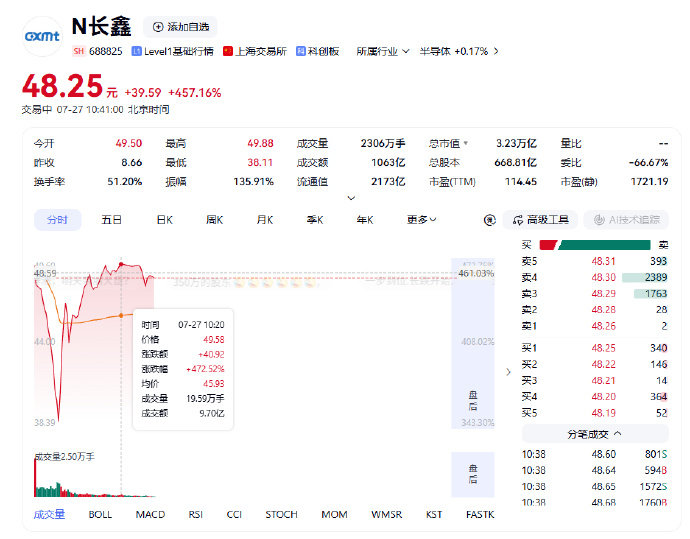Collapse the 分笔成交 section
690x539 pixels.
[x=595, y=434]
